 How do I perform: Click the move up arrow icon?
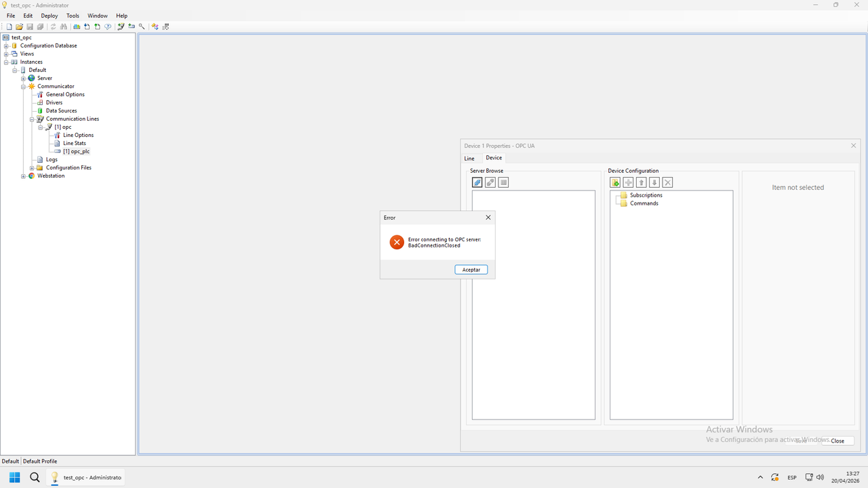(x=641, y=182)
